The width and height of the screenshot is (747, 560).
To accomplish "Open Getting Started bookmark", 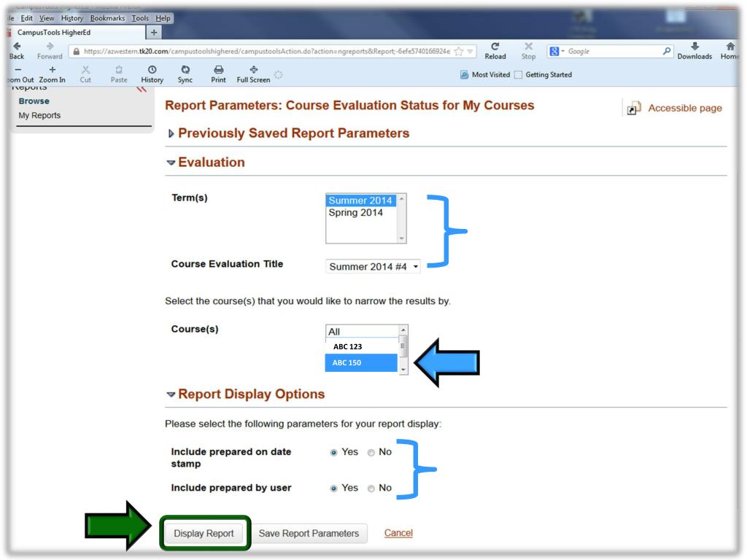I will [543, 75].
